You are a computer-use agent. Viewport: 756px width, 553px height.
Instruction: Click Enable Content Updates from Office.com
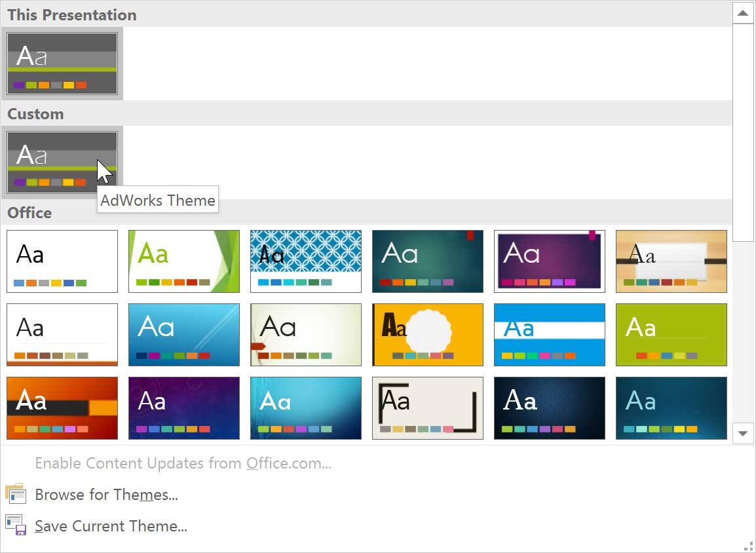coord(183,463)
